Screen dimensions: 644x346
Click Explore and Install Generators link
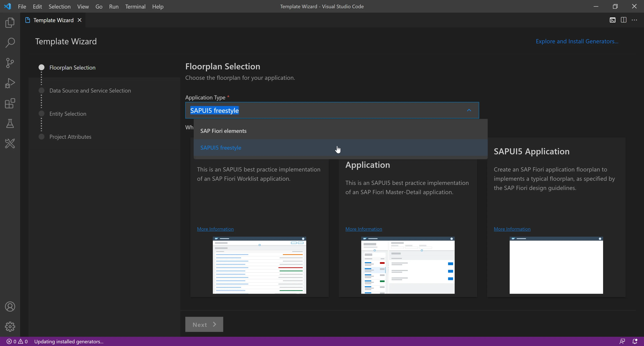pyautogui.click(x=577, y=41)
